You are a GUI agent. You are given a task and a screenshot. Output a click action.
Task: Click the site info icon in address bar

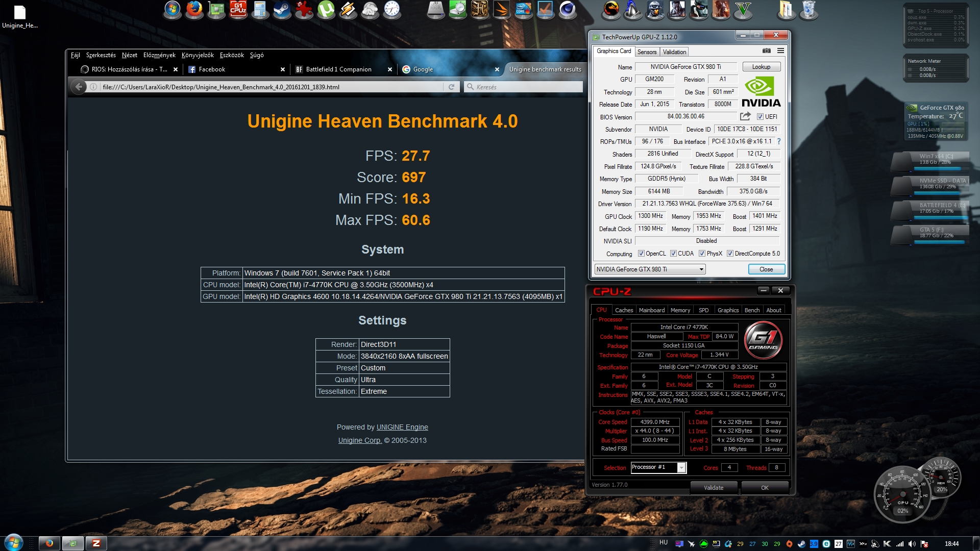click(93, 87)
